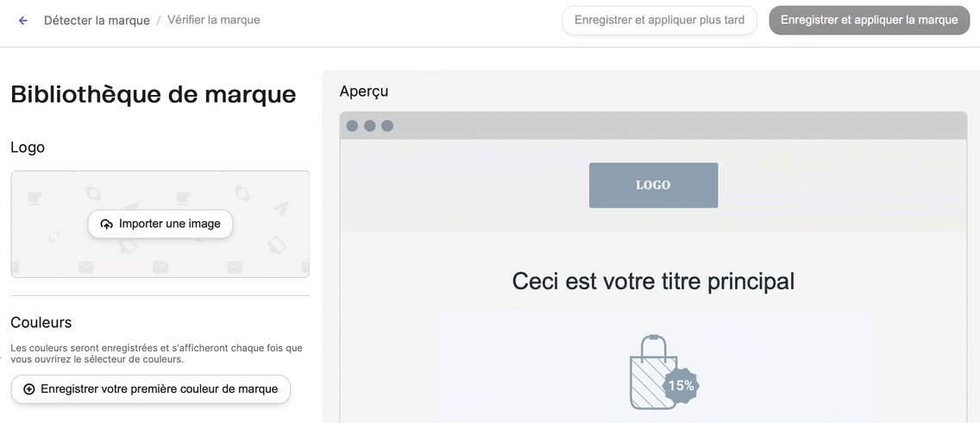
Task: Click the 15% discount badge
Action: tap(681, 385)
